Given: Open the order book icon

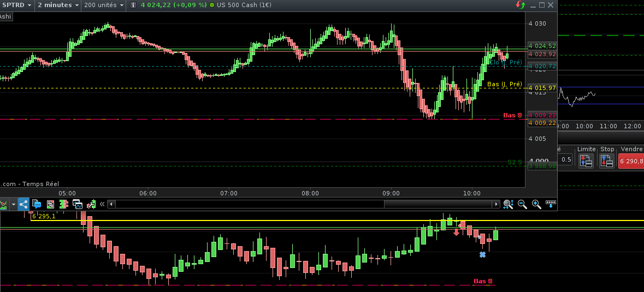Looking at the screenshot, I should click(x=64, y=204).
